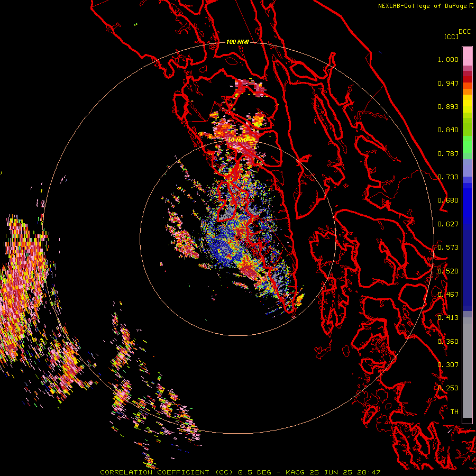Click the 0.307 scale value
This screenshot has height=476, width=476.
point(448,365)
